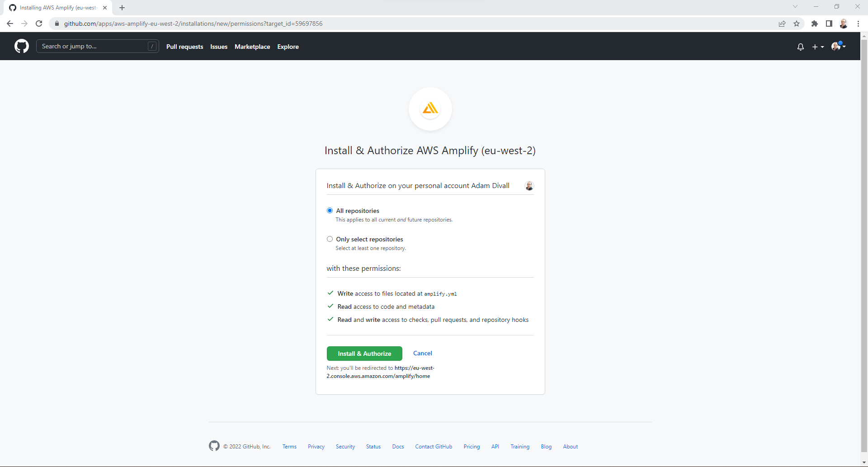Toggle the browser side panel icon
The height and width of the screenshot is (467, 868).
[x=829, y=24]
